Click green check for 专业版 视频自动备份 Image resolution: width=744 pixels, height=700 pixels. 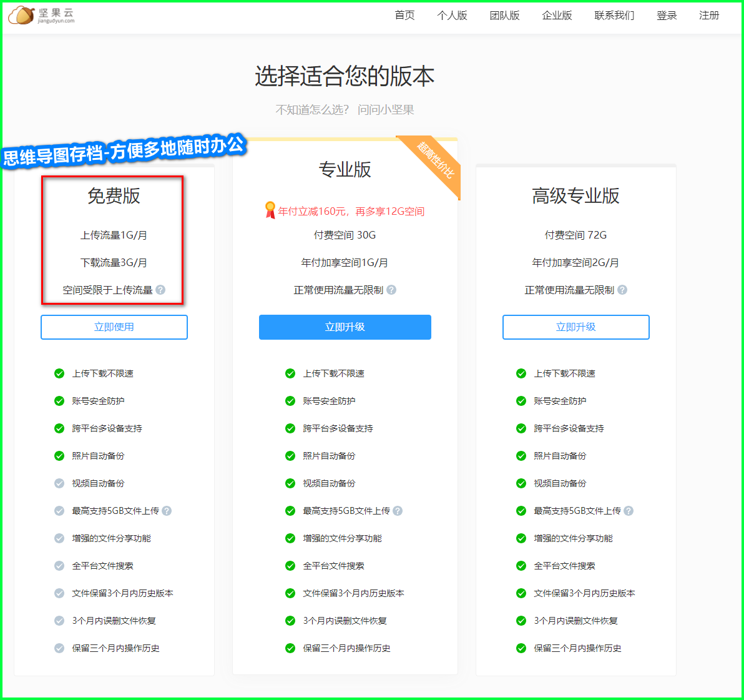290,483
